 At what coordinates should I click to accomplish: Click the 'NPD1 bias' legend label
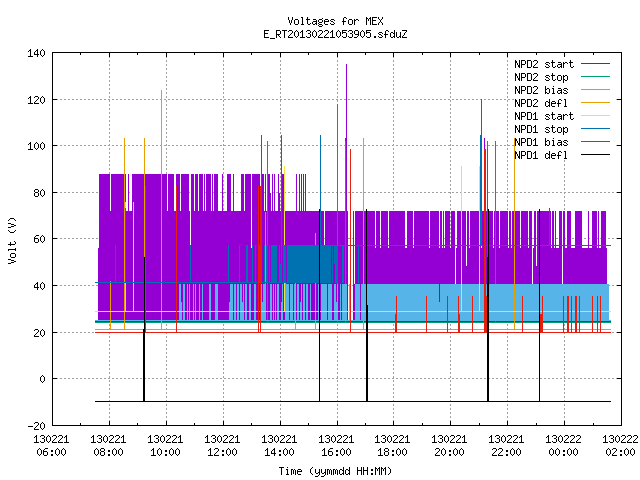(x=541, y=142)
